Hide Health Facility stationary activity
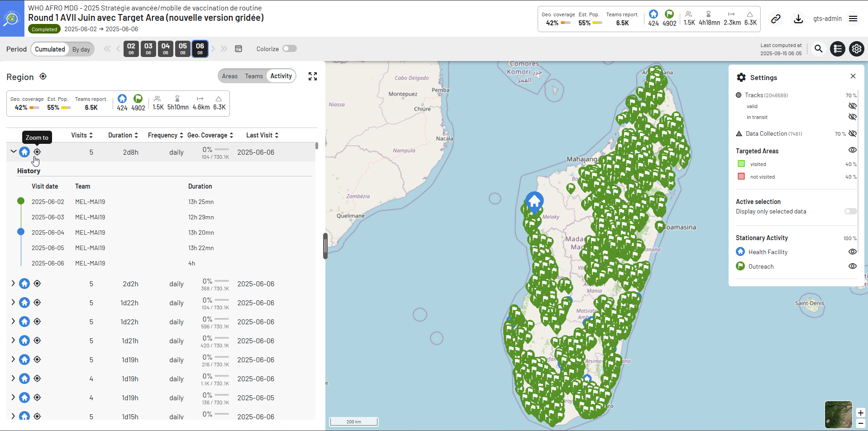Image resolution: width=868 pixels, height=431 pixels. (853, 252)
